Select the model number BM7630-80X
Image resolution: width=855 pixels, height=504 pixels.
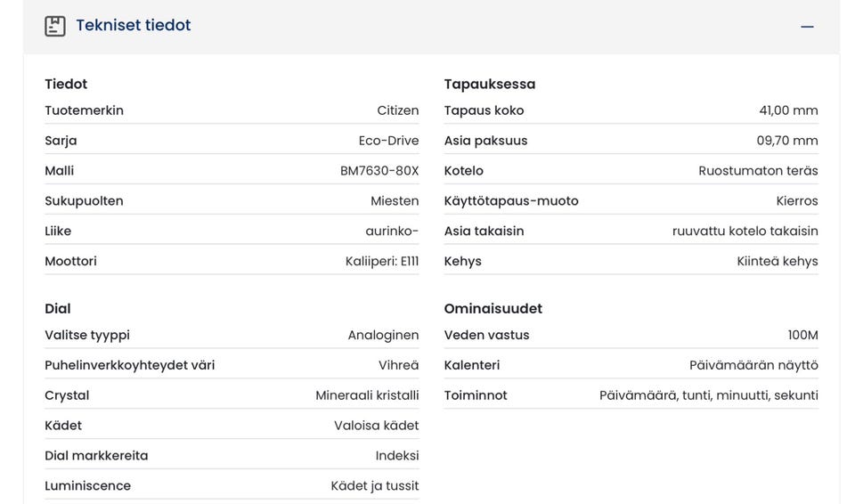point(379,171)
